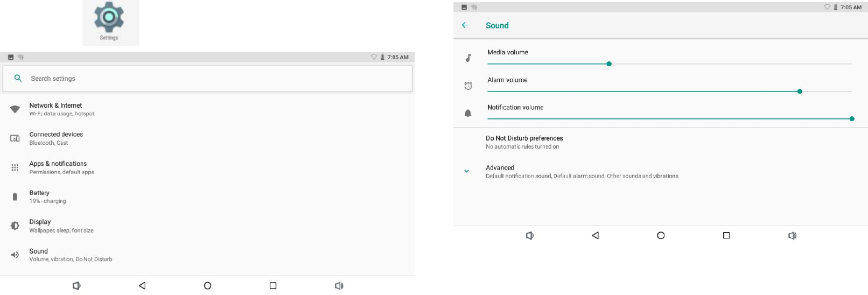This screenshot has width=868, height=295.
Task: Open the Settings gear app icon
Action: 109,18
